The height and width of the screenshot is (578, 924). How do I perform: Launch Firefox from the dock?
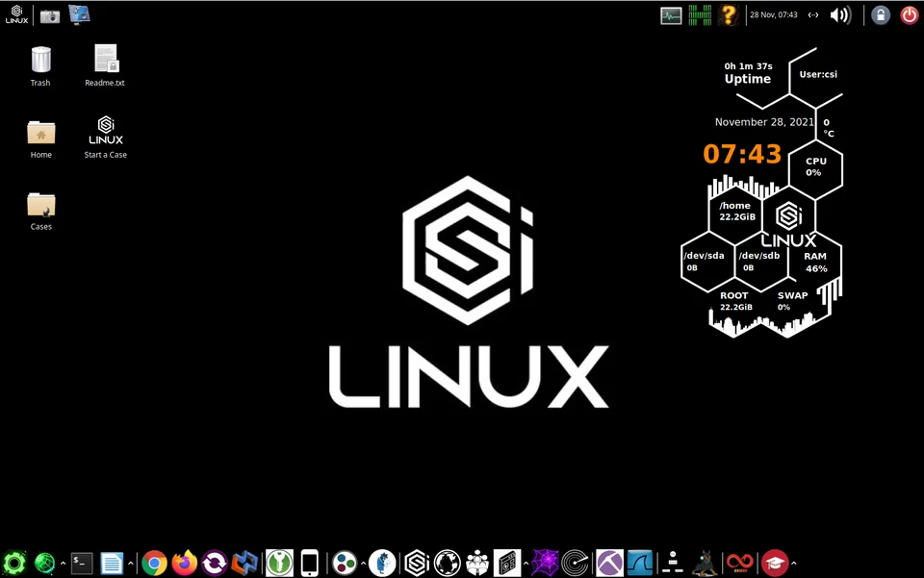183,563
